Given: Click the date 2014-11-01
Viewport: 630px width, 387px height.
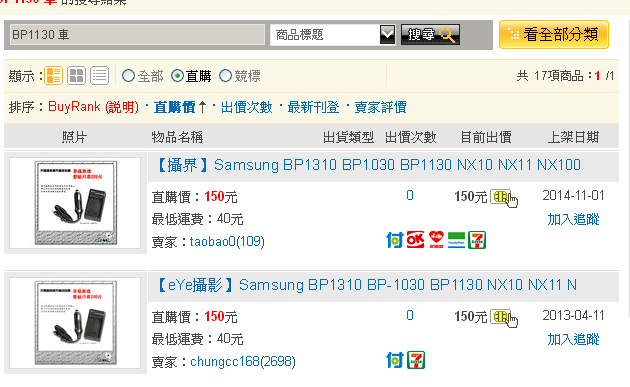Looking at the screenshot, I should click(x=573, y=196).
